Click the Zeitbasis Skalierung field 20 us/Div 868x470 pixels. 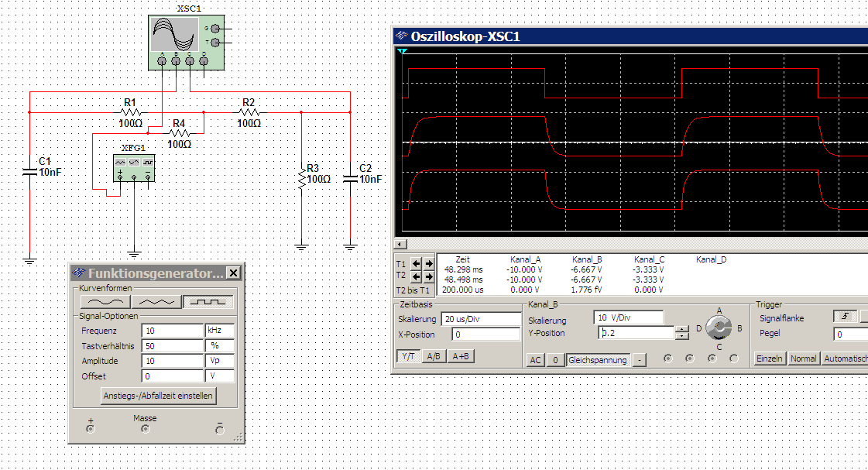pyautogui.click(x=481, y=319)
